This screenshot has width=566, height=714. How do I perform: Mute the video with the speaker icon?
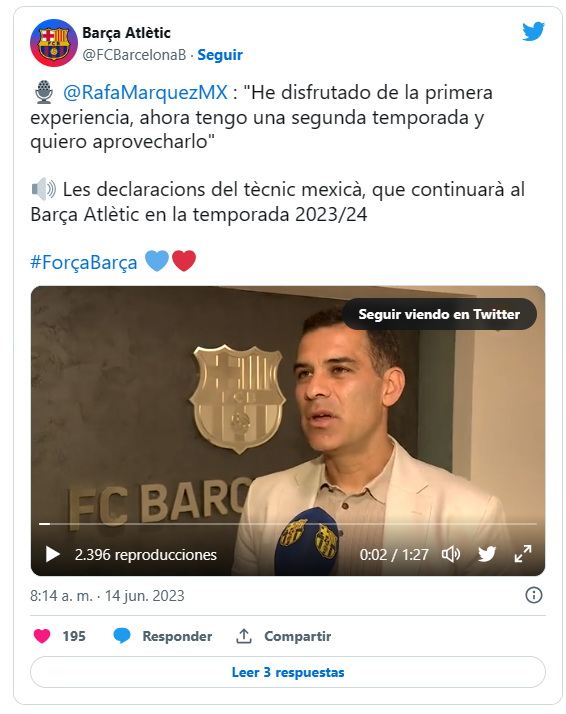pos(451,554)
